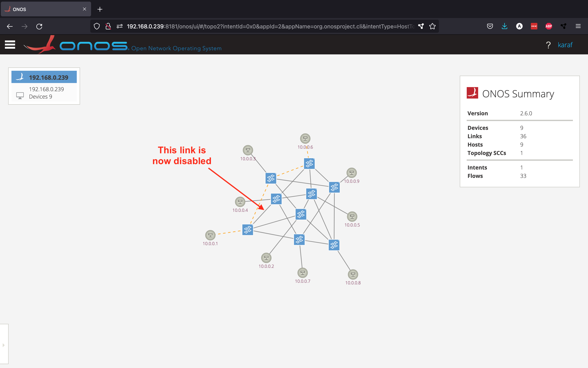588x368 pixels.
Task: Select the ONOS browser tab
Action: coord(46,9)
